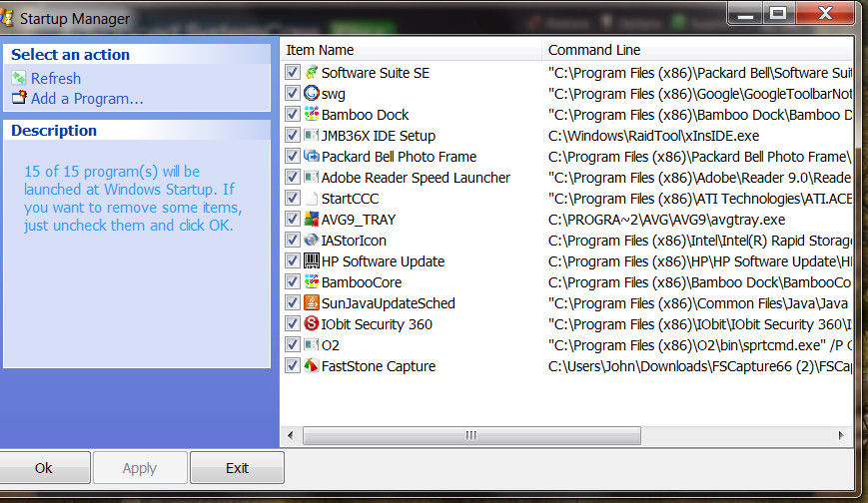
Task: Toggle the AVG9_TRAY checkbox
Action: point(293,220)
